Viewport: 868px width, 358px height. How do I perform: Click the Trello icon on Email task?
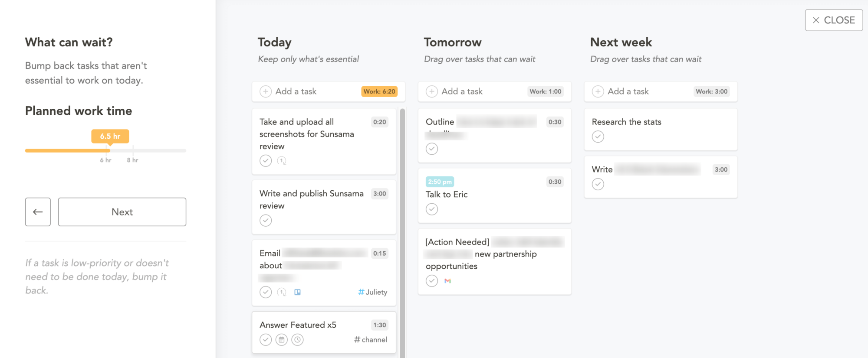click(297, 292)
